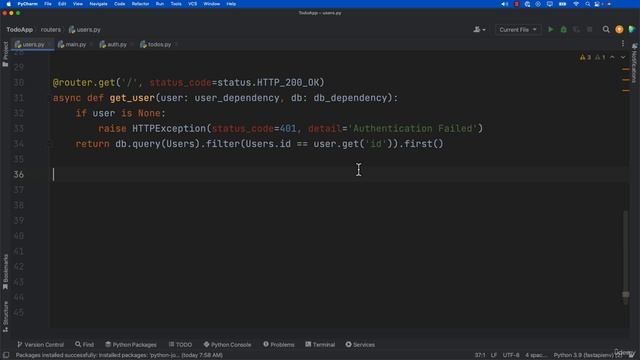Open the Window menu
640x360 pixels.
211,4
